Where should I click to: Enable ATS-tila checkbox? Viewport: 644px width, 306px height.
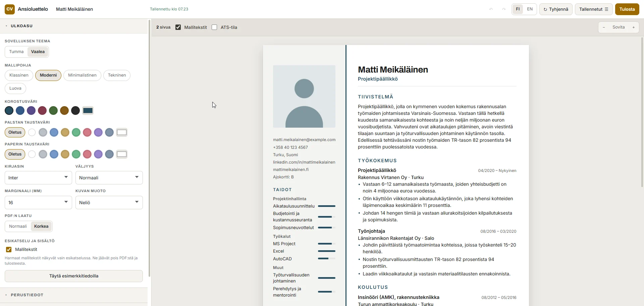[x=214, y=28]
